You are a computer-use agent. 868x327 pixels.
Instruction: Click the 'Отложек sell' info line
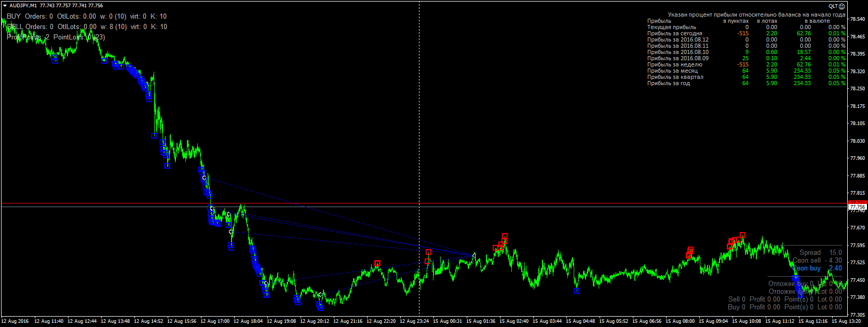coord(805,292)
